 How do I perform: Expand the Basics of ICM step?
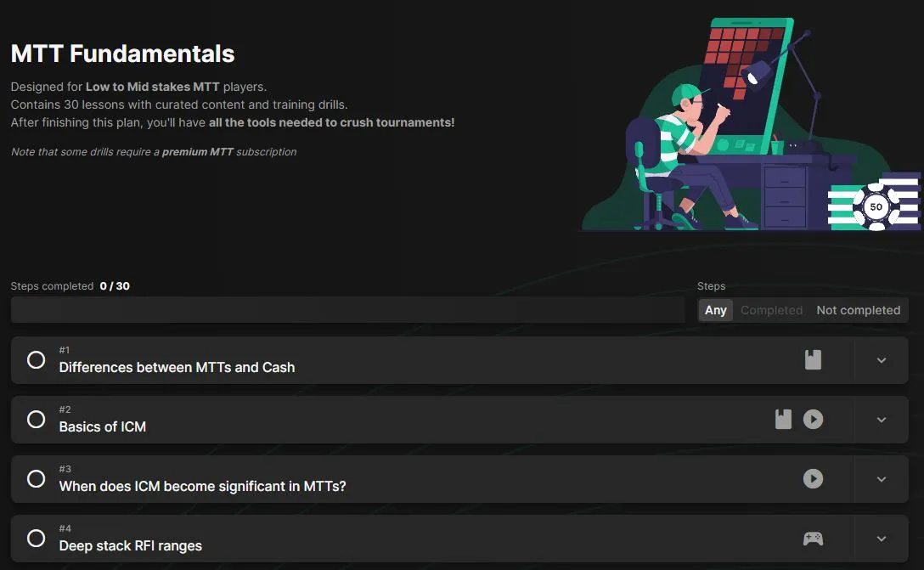point(881,420)
